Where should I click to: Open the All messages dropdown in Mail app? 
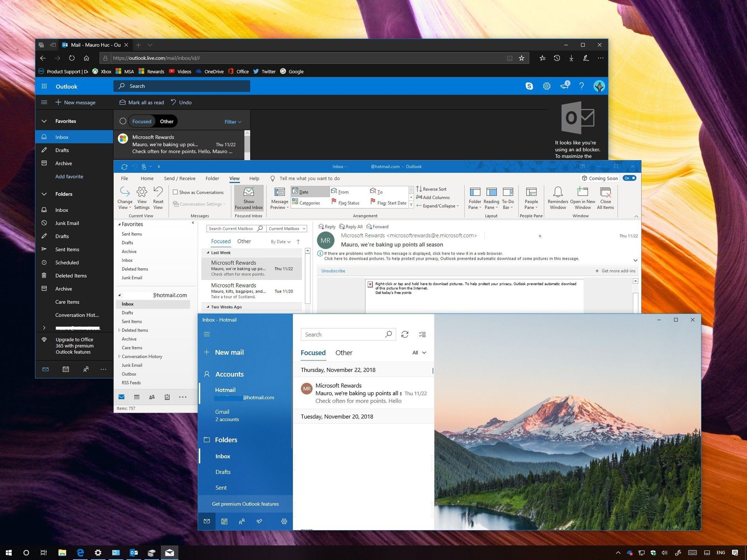419,353
